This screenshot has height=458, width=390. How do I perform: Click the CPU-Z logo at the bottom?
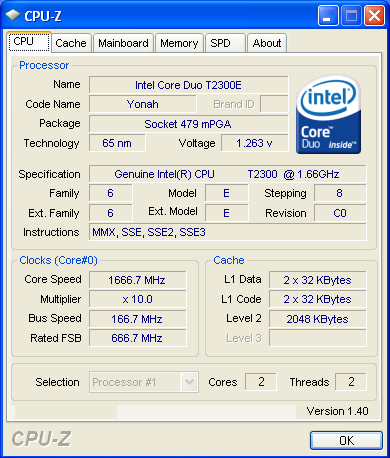pos(41,439)
